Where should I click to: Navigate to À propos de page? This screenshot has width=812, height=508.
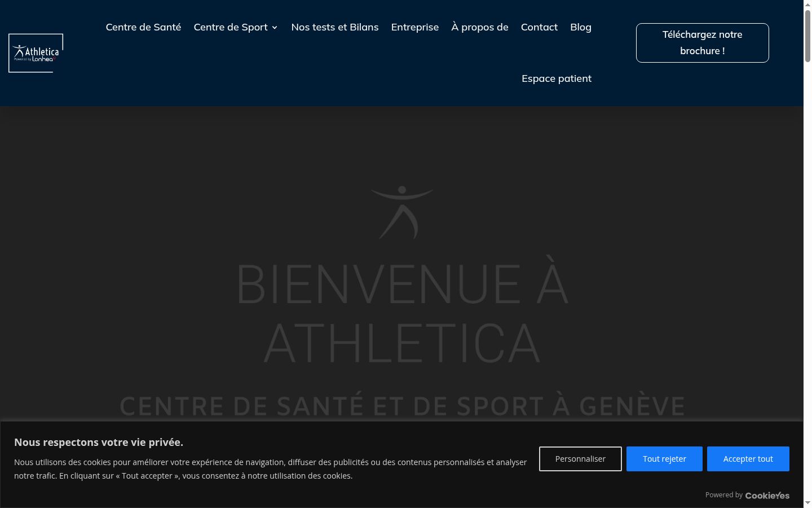tap(480, 27)
